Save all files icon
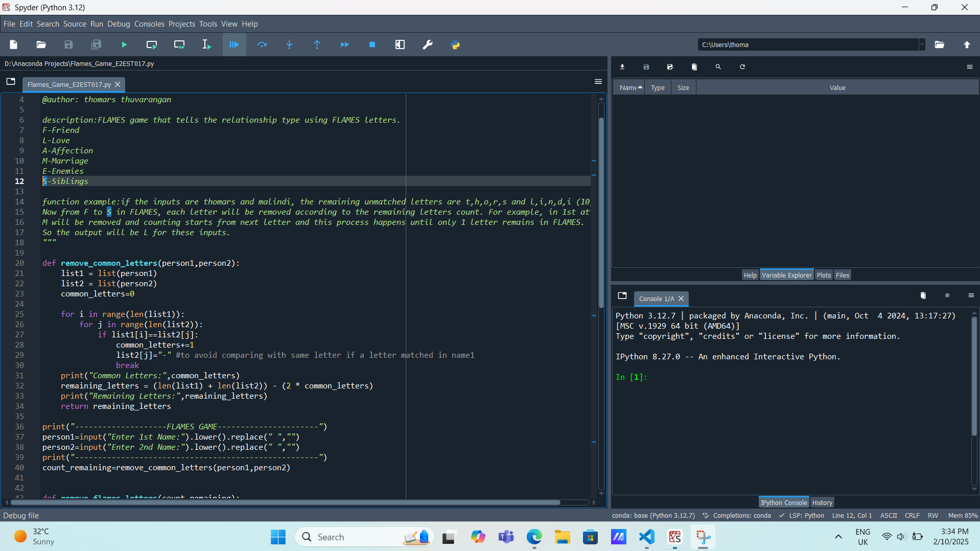 pos(97,45)
